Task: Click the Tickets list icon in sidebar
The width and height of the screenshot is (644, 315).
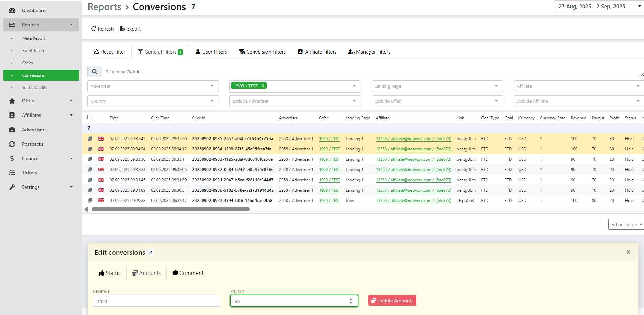Action: 12,173
